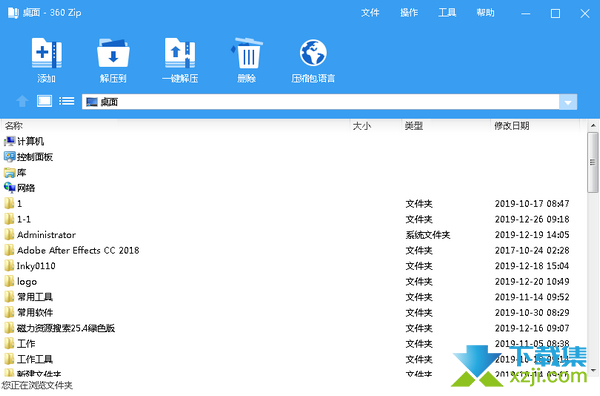Click the 删除 (Delete) trash icon
This screenshot has height=396, width=600.
click(247, 53)
